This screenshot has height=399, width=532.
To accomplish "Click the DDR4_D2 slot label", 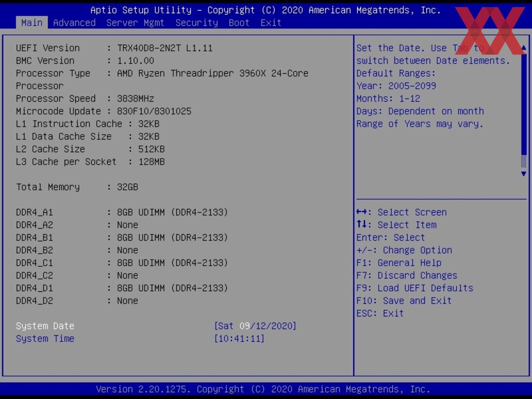I will click(34, 300).
